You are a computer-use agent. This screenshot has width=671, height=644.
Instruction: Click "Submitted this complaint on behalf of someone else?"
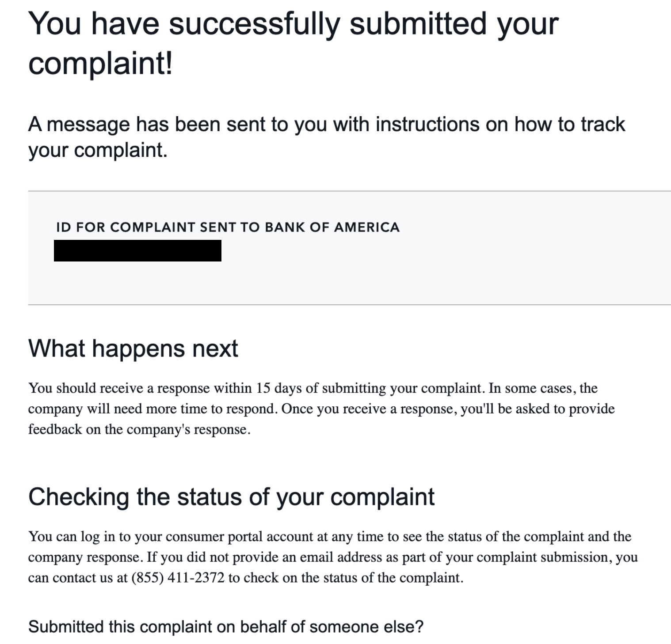225,627
